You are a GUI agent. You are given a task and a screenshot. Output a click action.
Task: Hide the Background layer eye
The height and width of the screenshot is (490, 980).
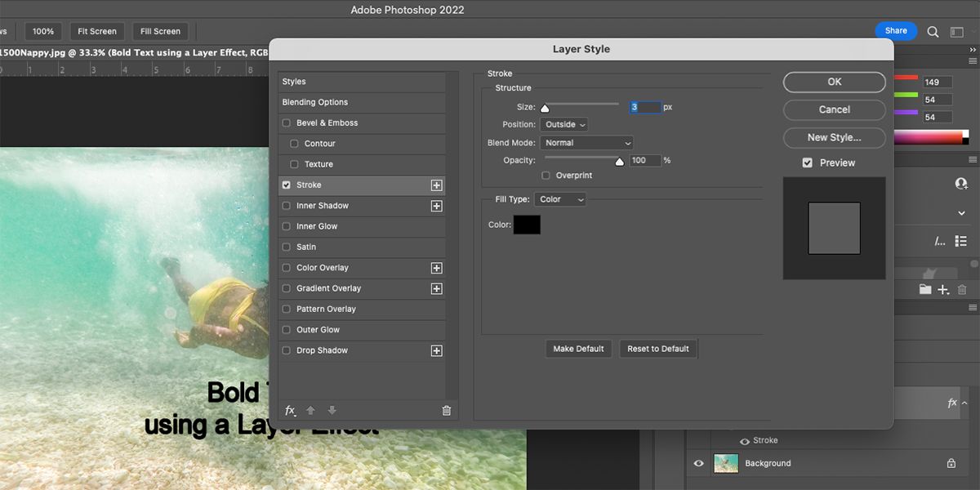click(698, 463)
